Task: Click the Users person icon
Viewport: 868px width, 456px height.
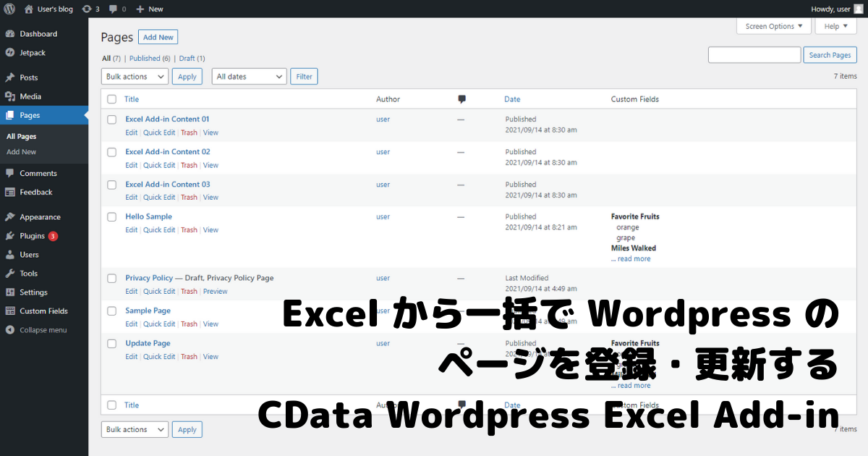Action: [9, 255]
